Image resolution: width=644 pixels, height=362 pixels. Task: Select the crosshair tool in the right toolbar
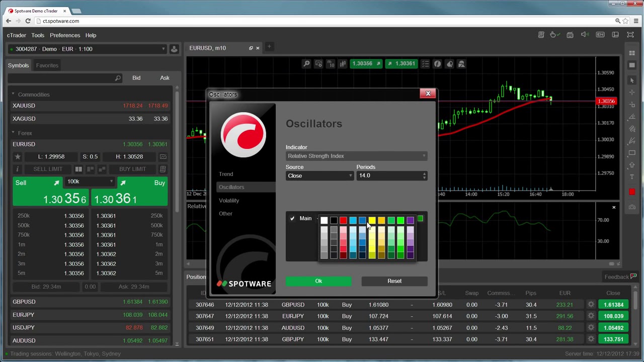[632, 93]
